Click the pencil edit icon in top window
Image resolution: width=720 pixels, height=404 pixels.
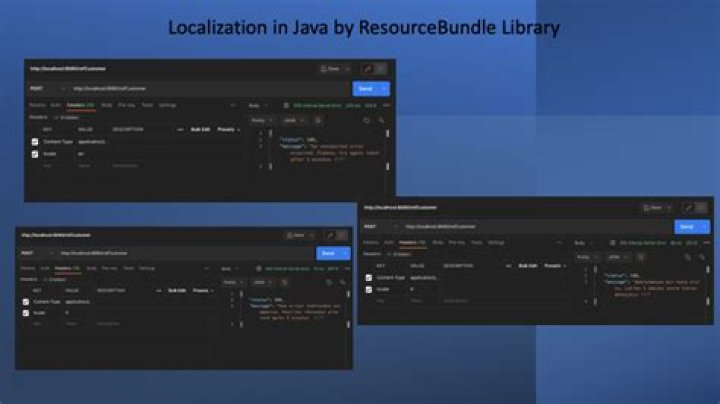[x=367, y=69]
